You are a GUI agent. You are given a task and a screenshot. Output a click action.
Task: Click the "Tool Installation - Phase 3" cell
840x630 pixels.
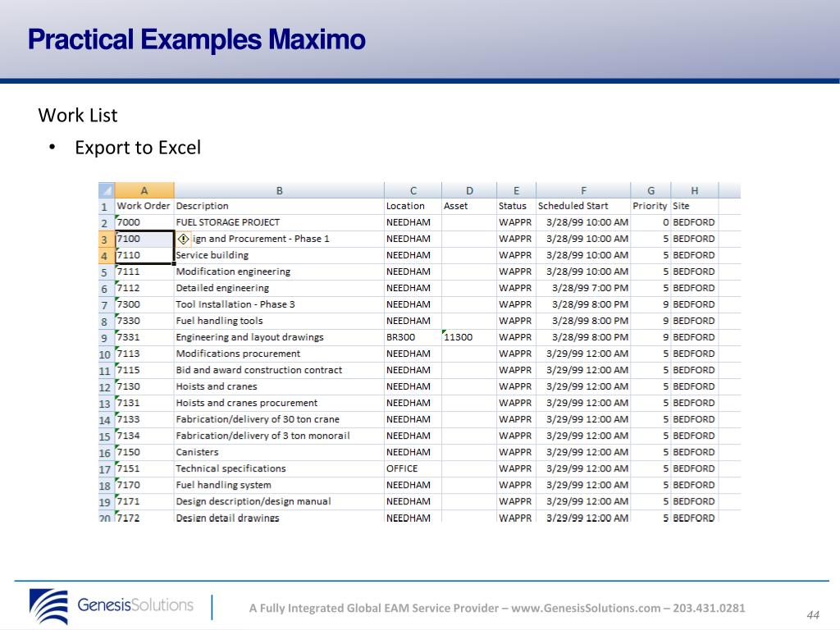(x=279, y=305)
